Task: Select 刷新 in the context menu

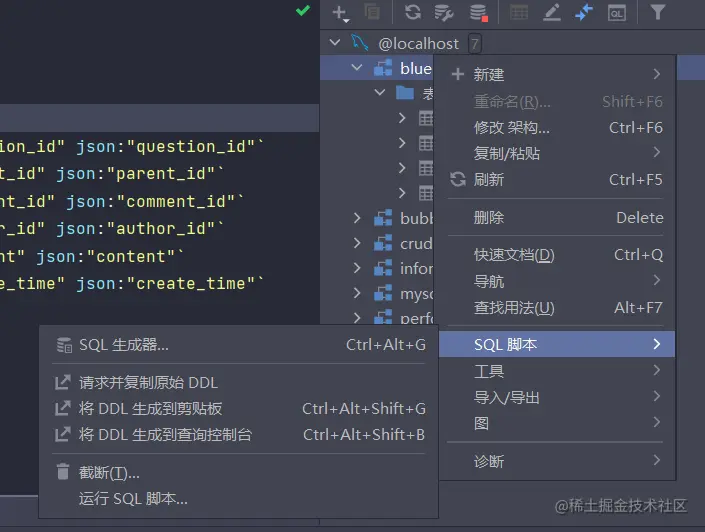Action: tap(557, 179)
